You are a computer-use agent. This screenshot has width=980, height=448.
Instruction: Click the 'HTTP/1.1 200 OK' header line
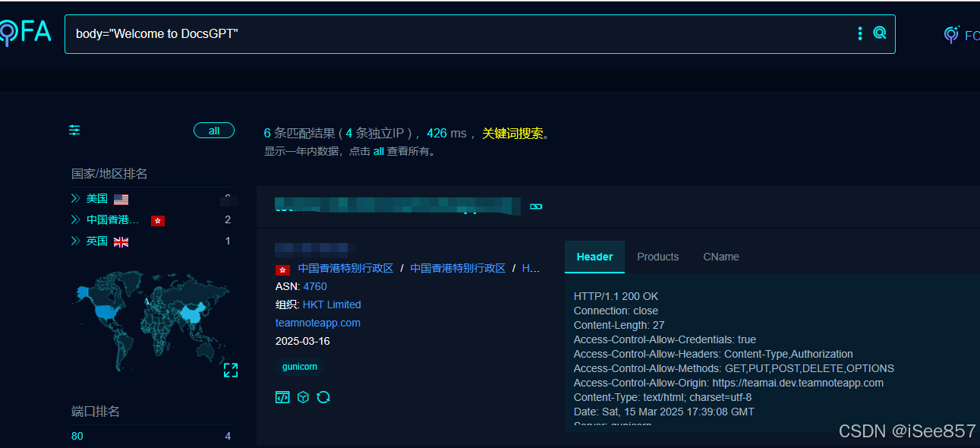[x=616, y=296]
